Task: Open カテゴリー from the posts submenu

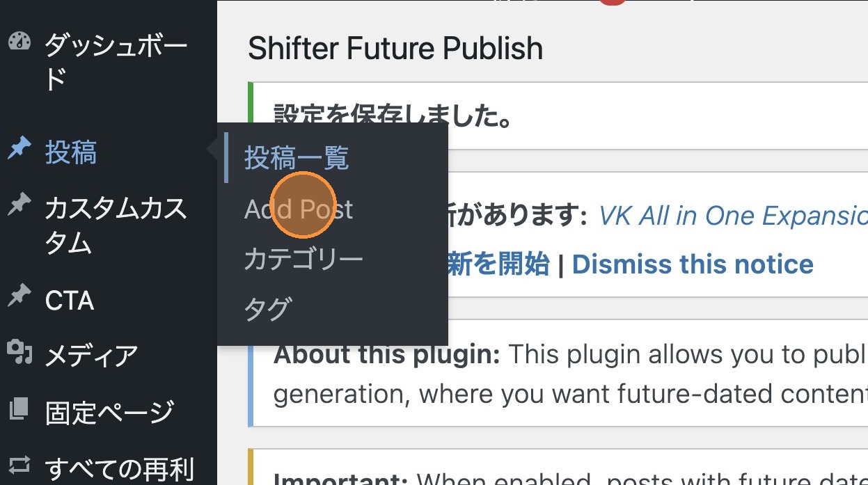Action: (303, 260)
